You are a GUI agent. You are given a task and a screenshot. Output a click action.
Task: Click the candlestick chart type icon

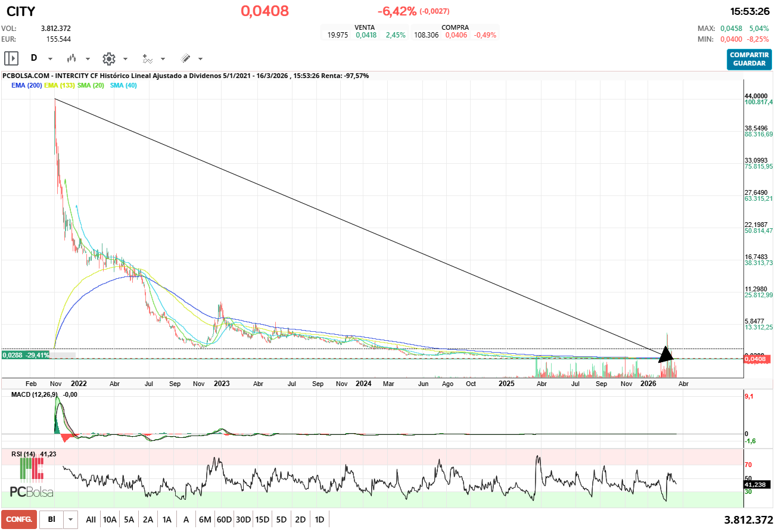pos(72,58)
